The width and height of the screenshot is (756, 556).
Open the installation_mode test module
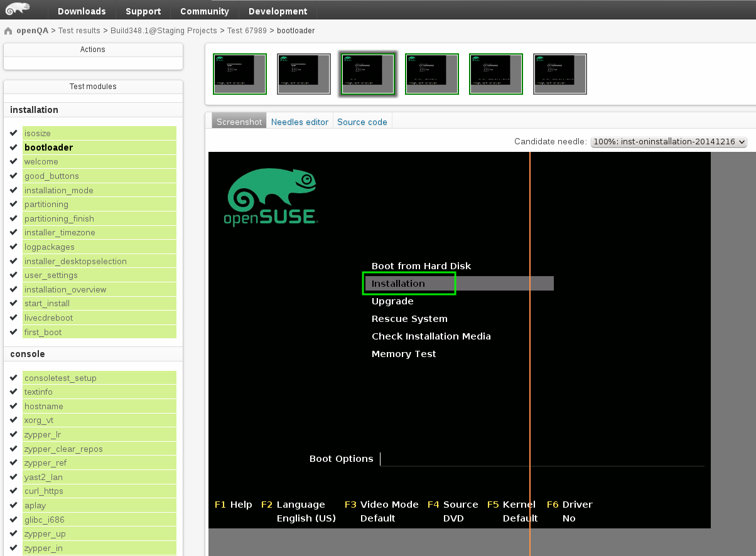(x=99, y=190)
